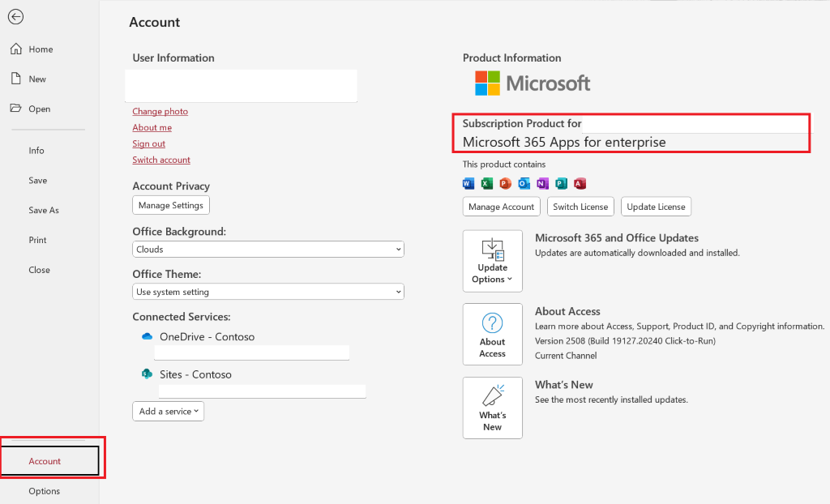Screen dimensions: 830x504
Task: Click the Sites - Contoso service
Action: (195, 374)
